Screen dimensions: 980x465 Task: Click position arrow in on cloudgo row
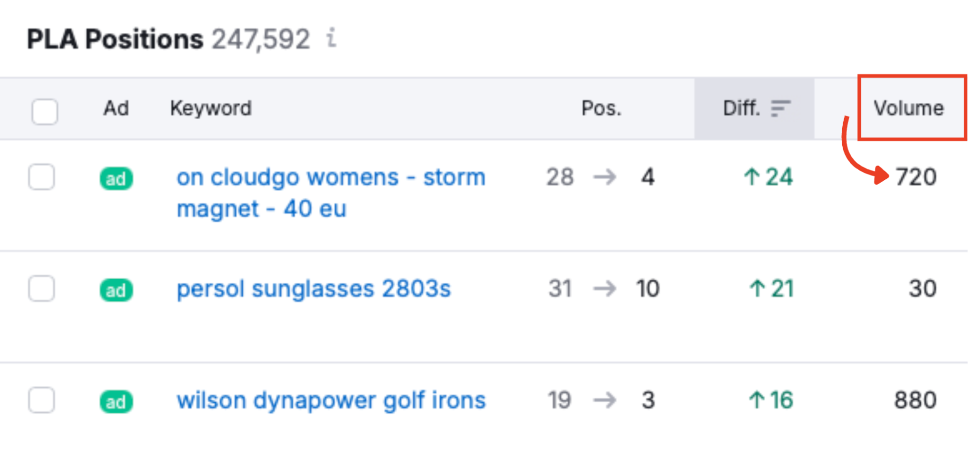tap(604, 177)
